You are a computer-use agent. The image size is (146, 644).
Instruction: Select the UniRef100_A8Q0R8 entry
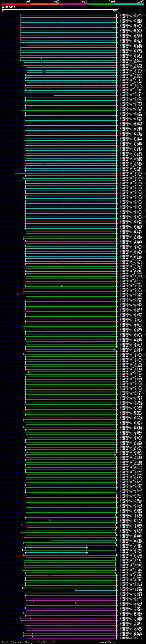coord(131,352)
